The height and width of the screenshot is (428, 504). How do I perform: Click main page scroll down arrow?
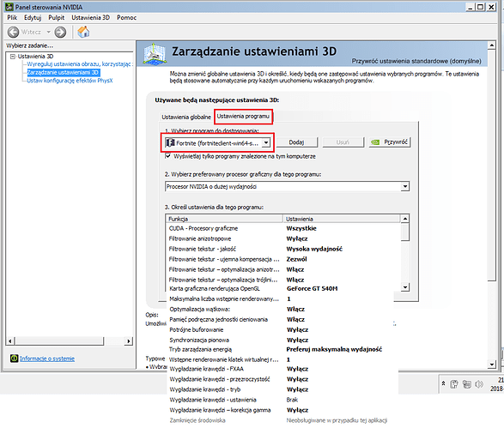(491, 365)
